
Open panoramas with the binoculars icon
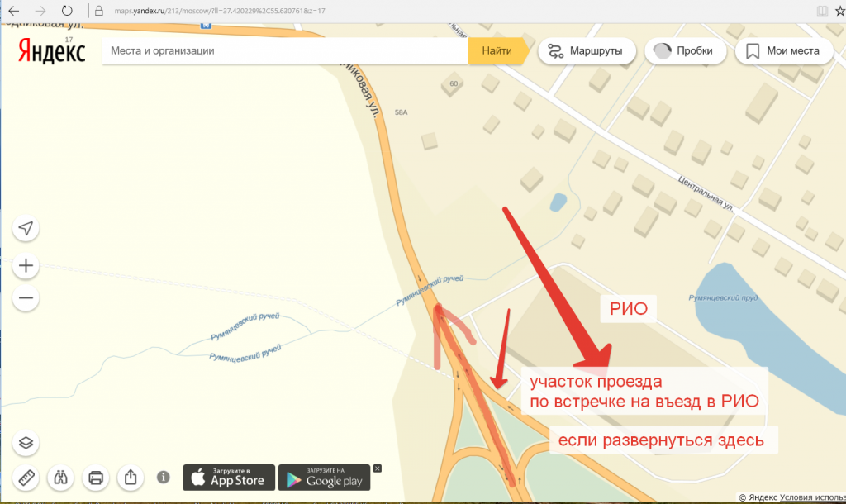coord(60,478)
